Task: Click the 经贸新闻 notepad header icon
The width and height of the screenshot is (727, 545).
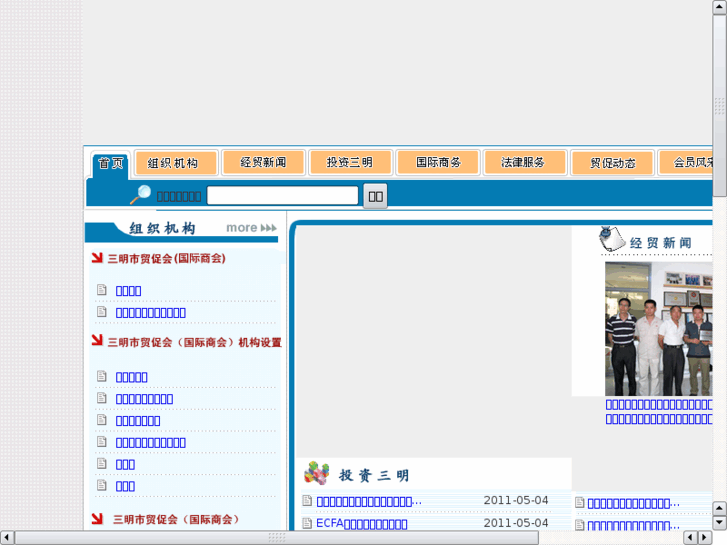Action: [612, 239]
